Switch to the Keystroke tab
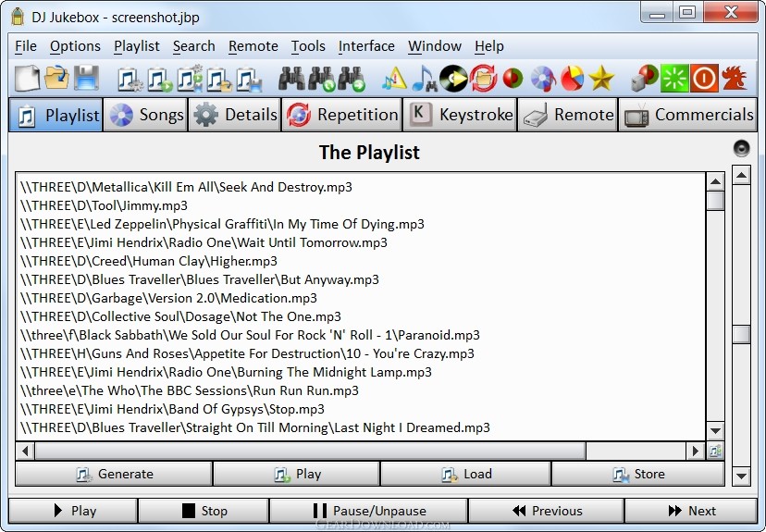The image size is (766, 532). [x=460, y=116]
